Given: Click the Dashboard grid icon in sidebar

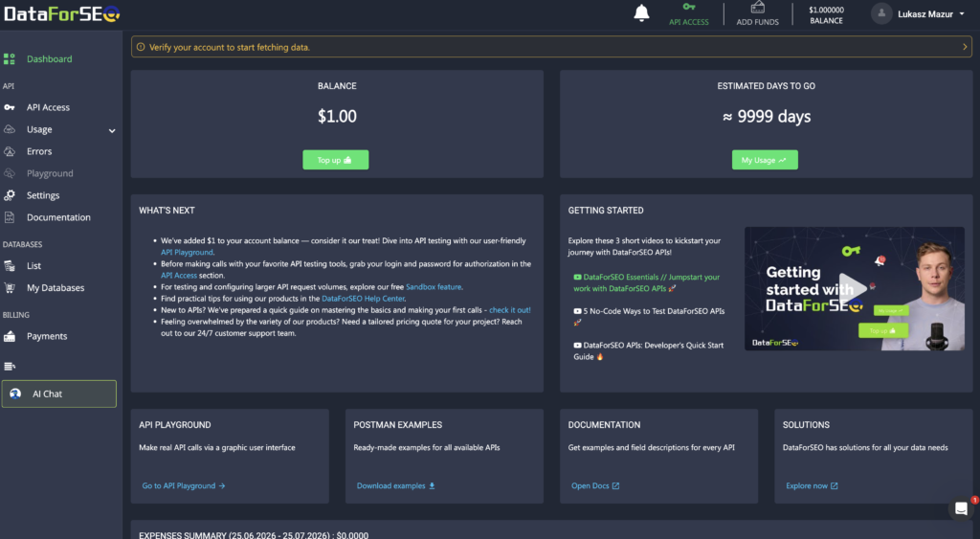Looking at the screenshot, I should click(10, 58).
